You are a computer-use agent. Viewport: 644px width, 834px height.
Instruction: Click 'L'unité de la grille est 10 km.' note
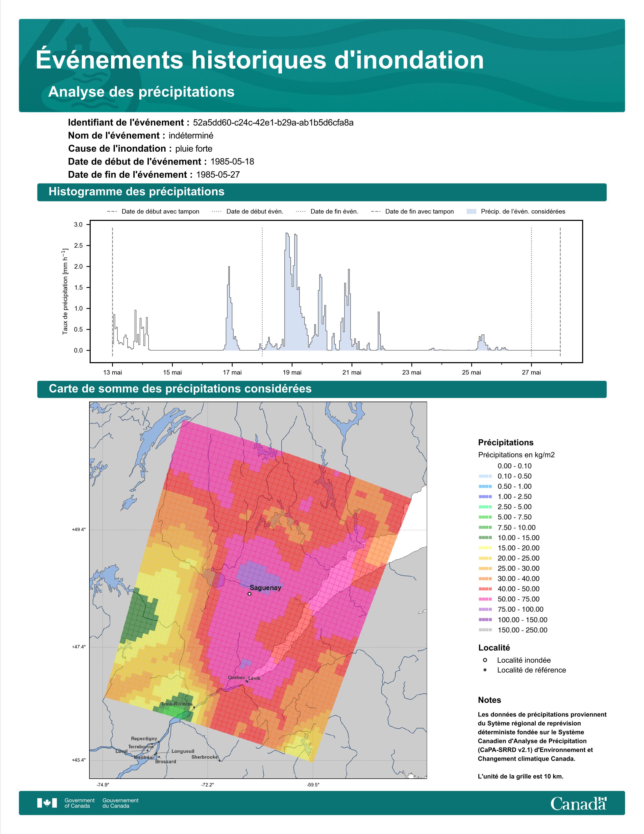pos(521,776)
